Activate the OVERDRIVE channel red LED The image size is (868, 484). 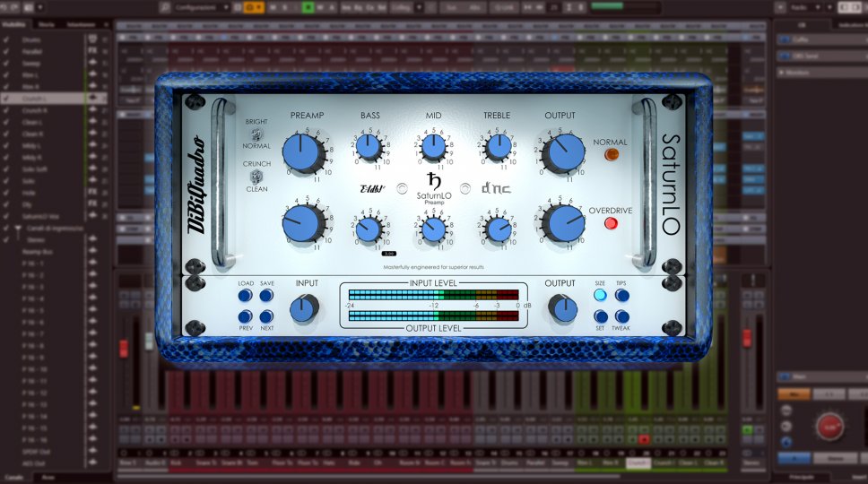click(612, 224)
